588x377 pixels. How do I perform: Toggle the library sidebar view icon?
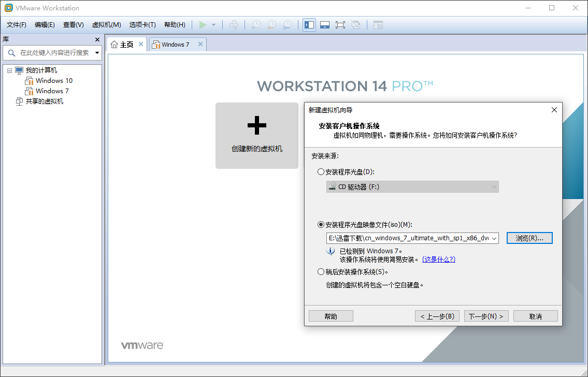tap(309, 25)
